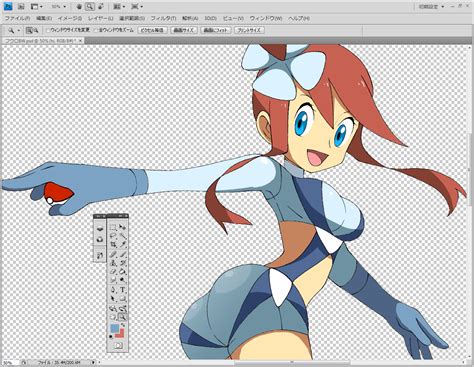The image size is (474, 367).
Task: Select the Rectangular Marquee tool
Action: [113, 228]
